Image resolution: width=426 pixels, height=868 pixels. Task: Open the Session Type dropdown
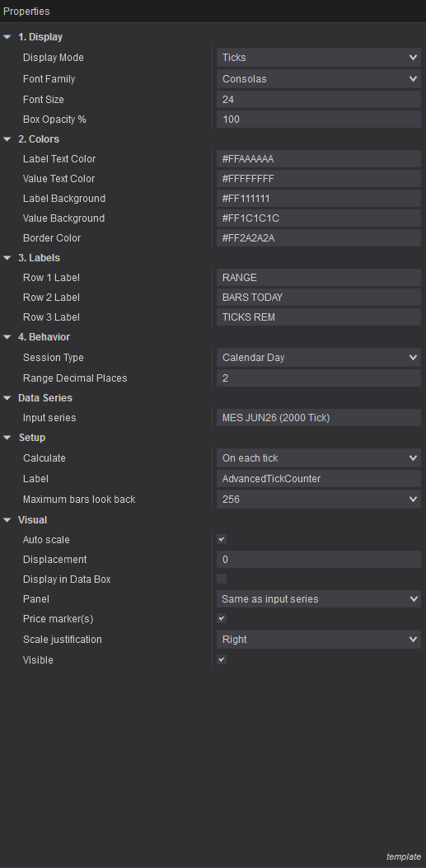[x=319, y=358]
